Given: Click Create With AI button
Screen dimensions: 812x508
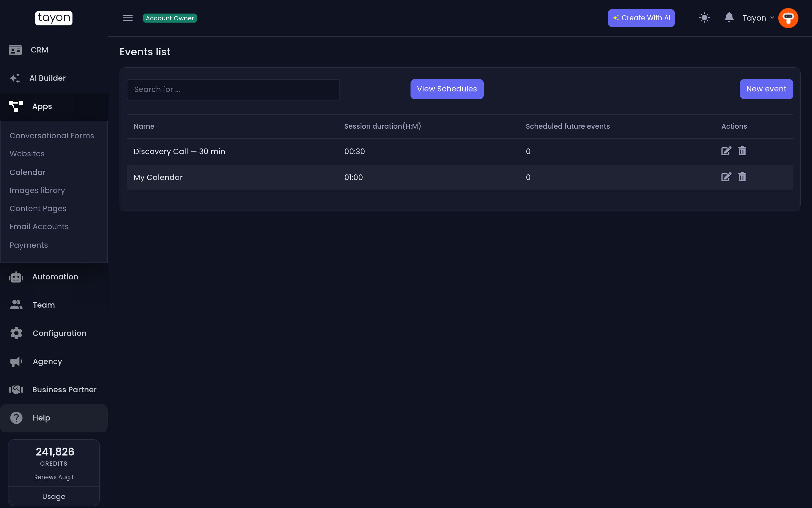Looking at the screenshot, I should pyautogui.click(x=641, y=18).
